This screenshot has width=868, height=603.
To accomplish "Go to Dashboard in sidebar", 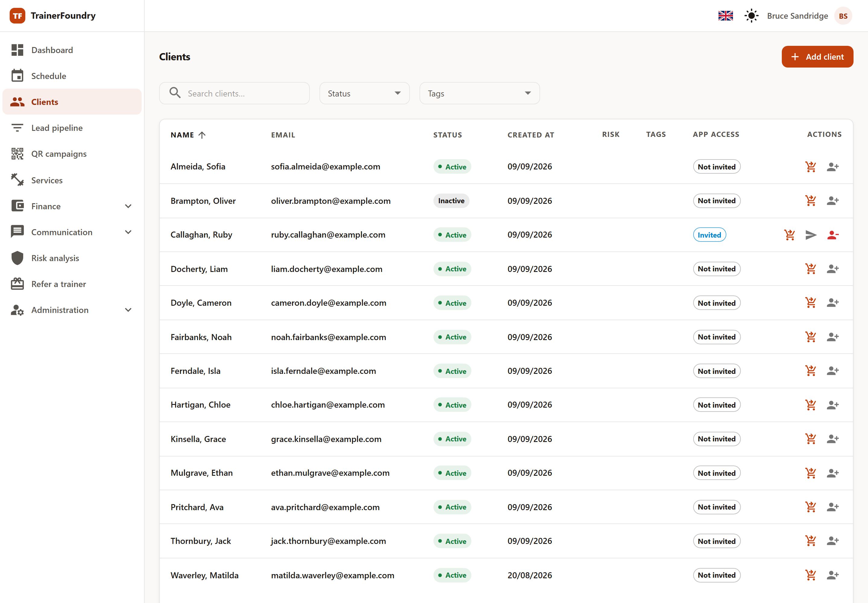I will 72,50.
